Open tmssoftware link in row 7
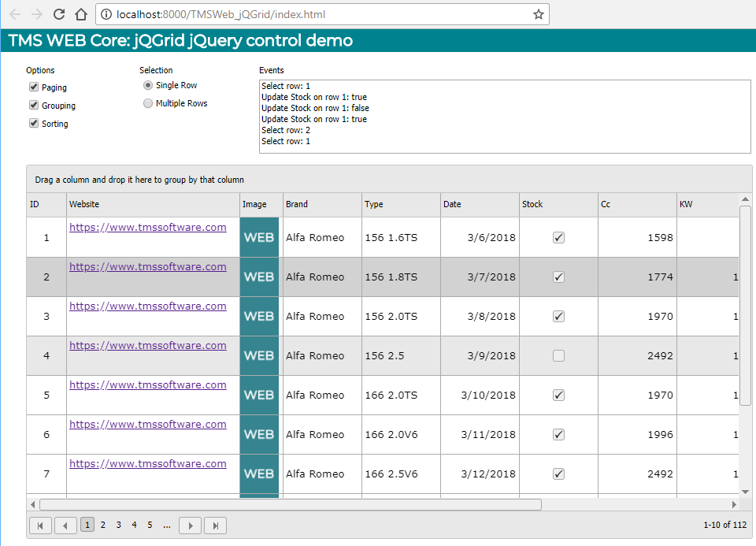Screen dimensions: 756x546 click(147, 463)
